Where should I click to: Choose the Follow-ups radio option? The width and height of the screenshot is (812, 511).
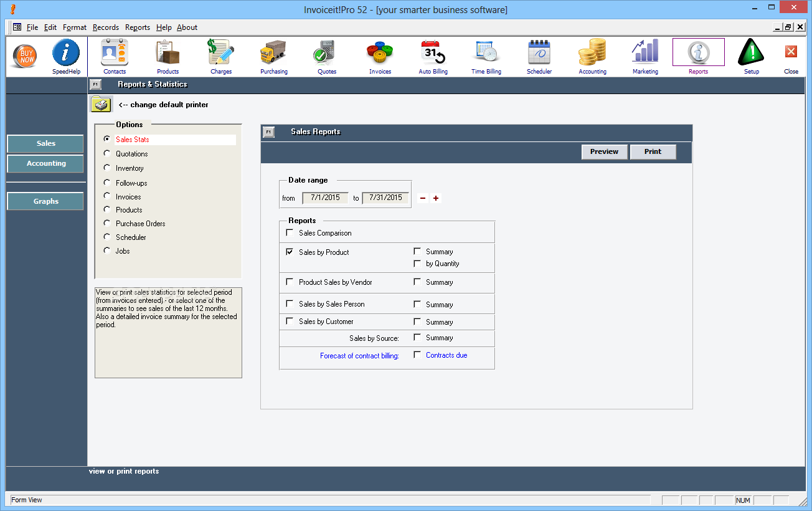click(107, 183)
